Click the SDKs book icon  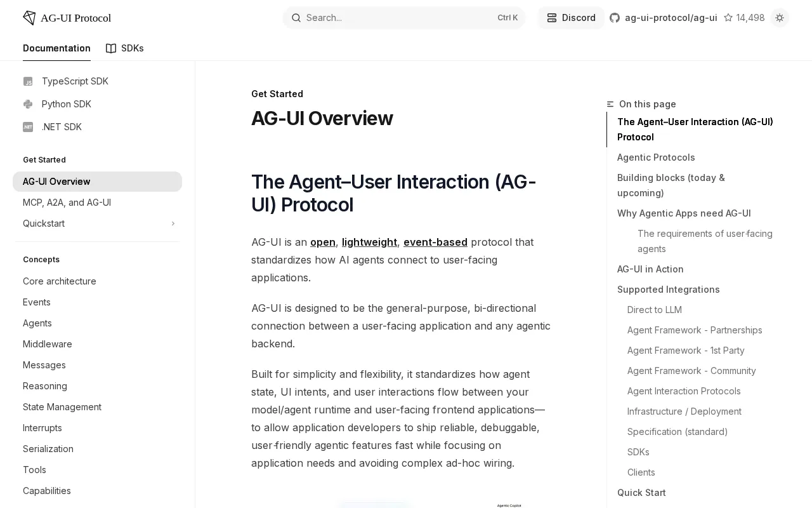point(111,48)
